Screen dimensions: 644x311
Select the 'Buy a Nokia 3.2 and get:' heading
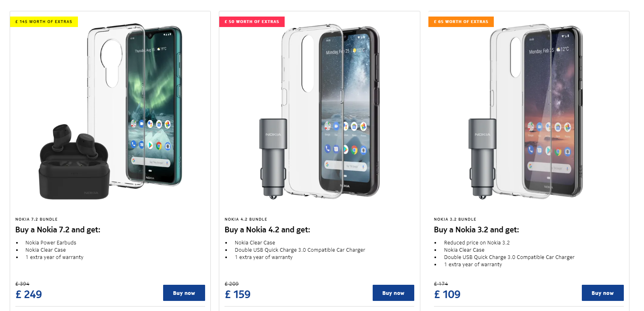[x=476, y=230]
